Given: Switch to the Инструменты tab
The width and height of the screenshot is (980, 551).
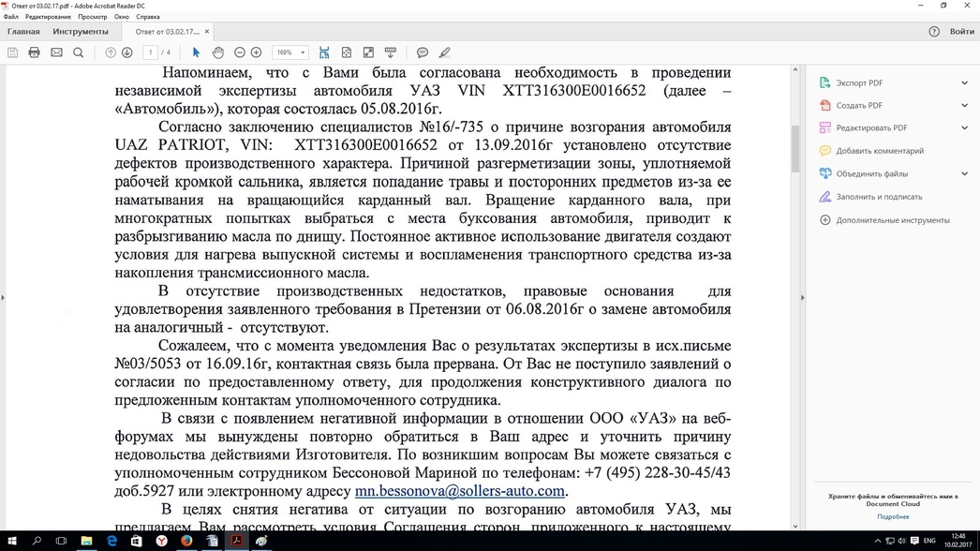Looking at the screenshot, I should (81, 32).
